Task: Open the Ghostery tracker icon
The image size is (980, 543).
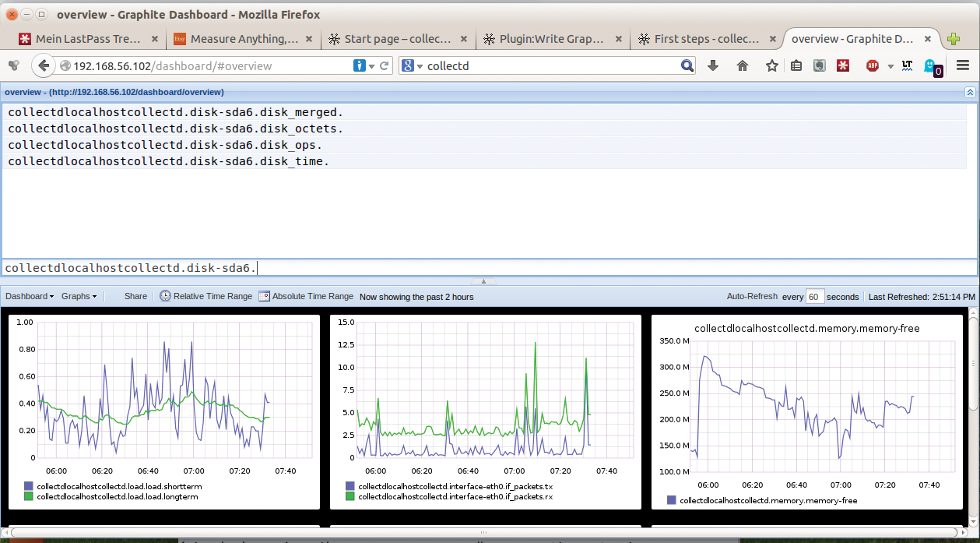Action: (x=929, y=65)
